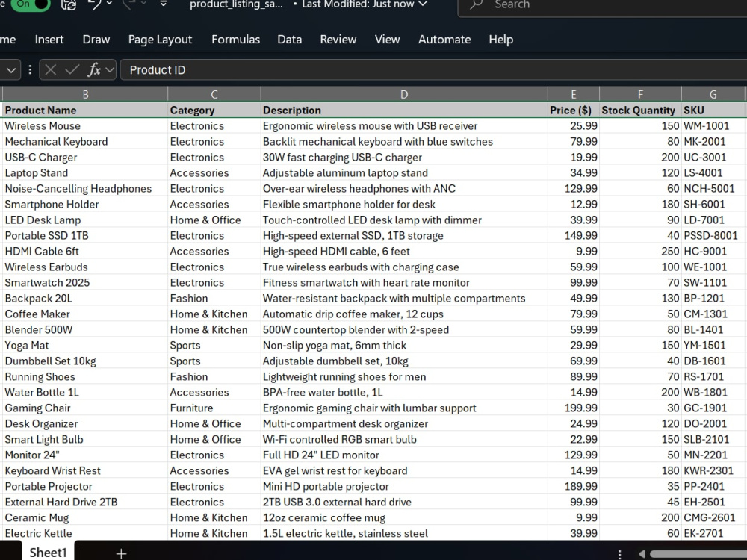Click the Furniture category cell
This screenshot has width=747, height=560.
pyautogui.click(x=214, y=408)
